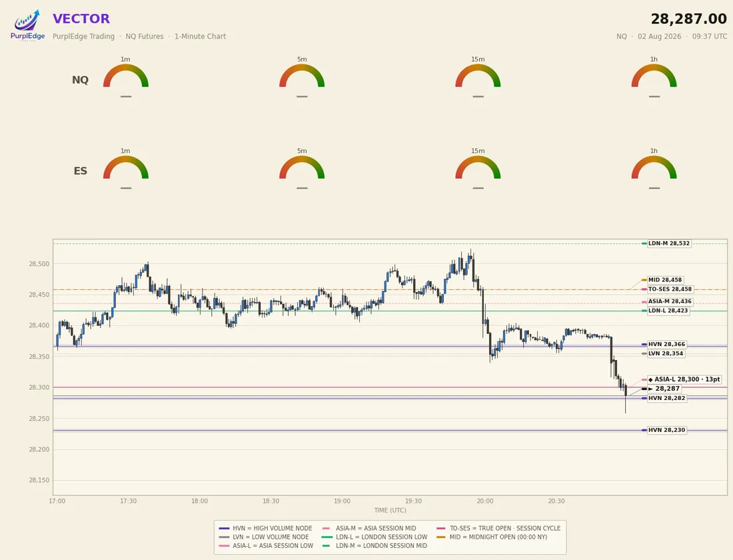
Task: Click the 28,500 price axis label
Action: 39,264
